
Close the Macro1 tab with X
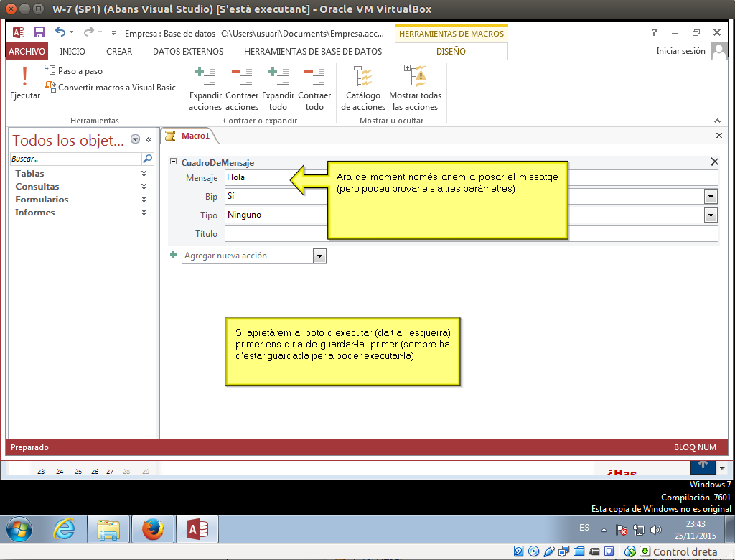point(719,136)
